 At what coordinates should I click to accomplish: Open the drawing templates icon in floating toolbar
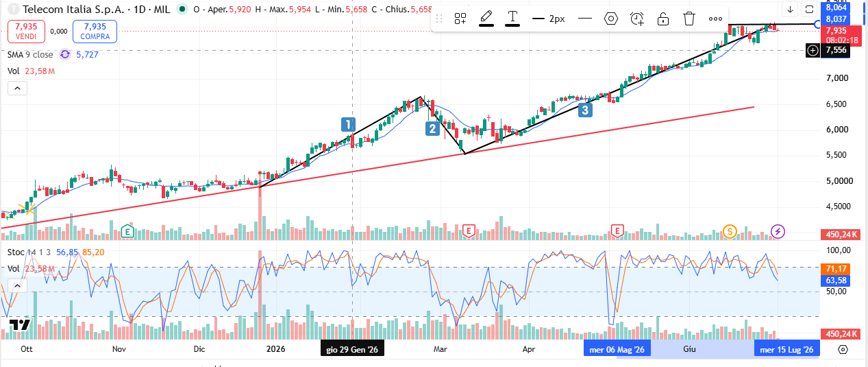tap(460, 19)
